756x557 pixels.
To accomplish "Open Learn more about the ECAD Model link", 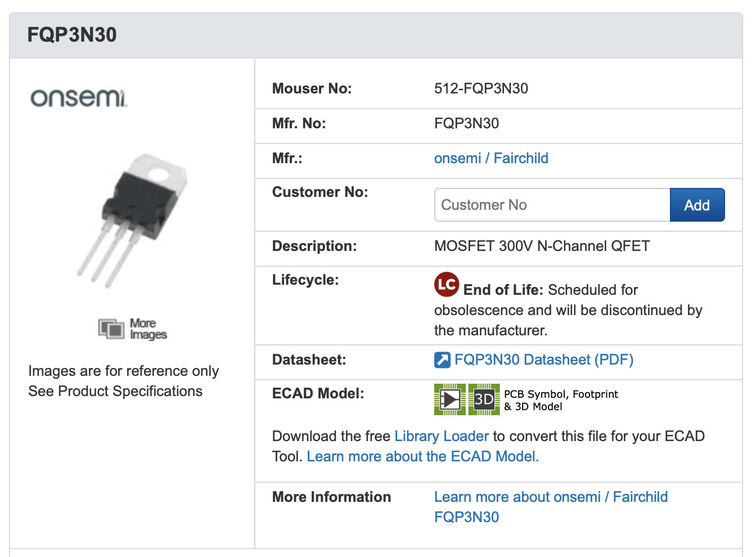I will click(x=422, y=456).
